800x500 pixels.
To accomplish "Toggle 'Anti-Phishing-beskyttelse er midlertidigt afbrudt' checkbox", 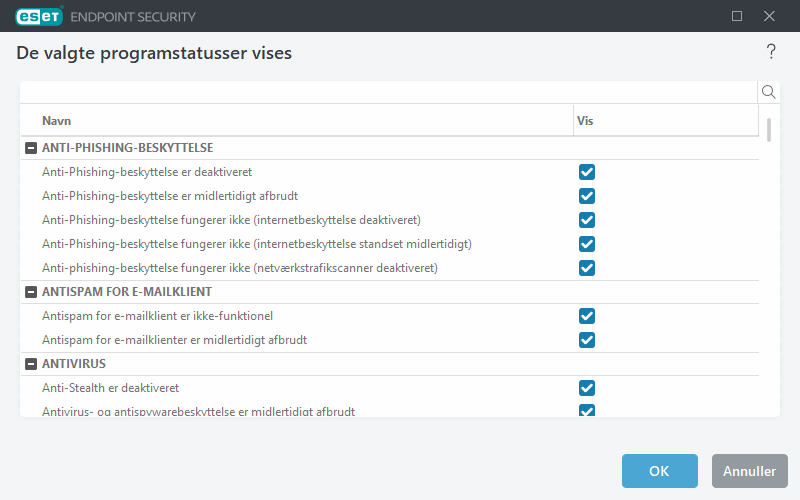I will click(587, 196).
